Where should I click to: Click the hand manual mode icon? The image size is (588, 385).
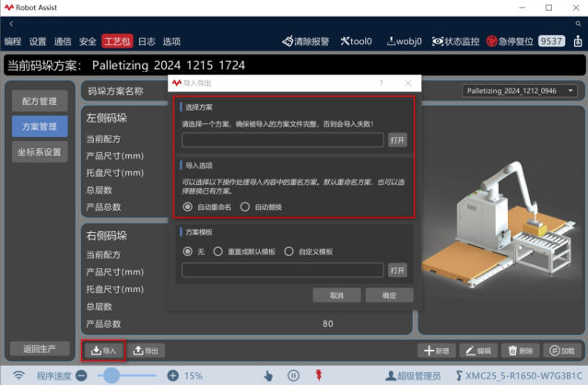pyautogui.click(x=268, y=375)
